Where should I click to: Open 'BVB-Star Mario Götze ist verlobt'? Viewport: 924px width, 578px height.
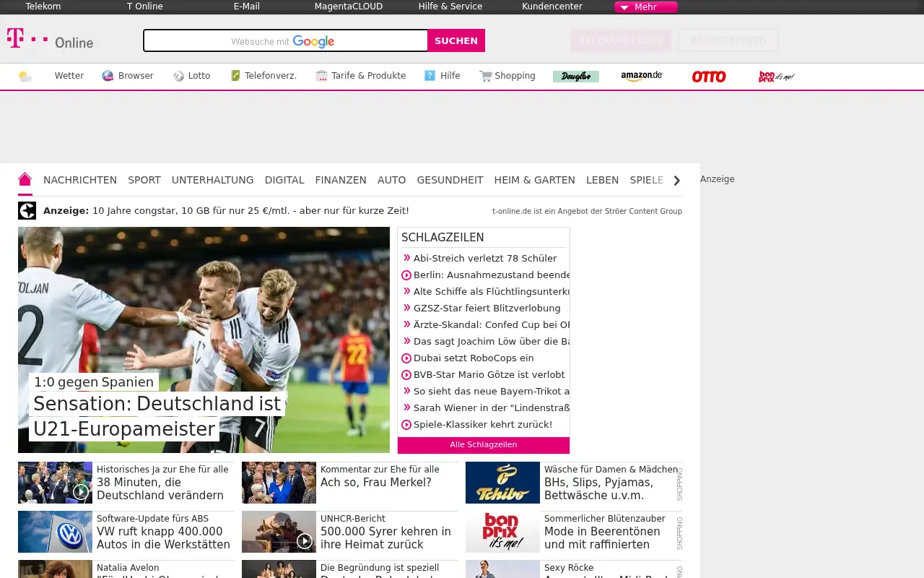point(489,375)
